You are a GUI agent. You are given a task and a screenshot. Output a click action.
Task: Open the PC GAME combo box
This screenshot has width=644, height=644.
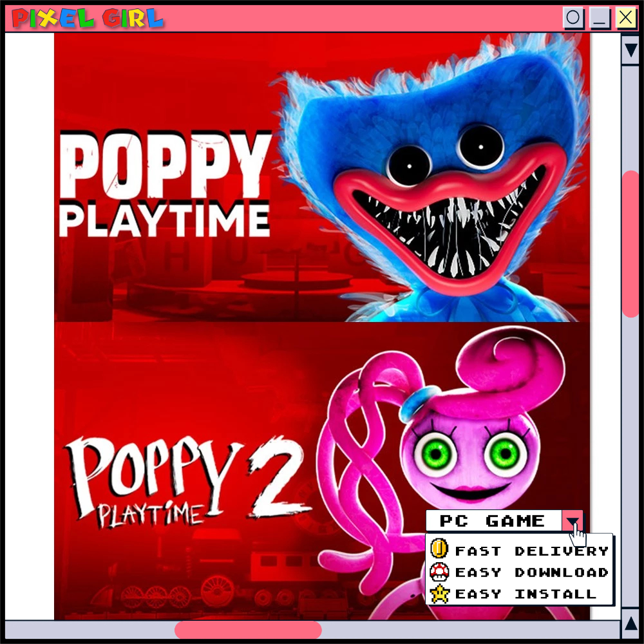coord(494,520)
